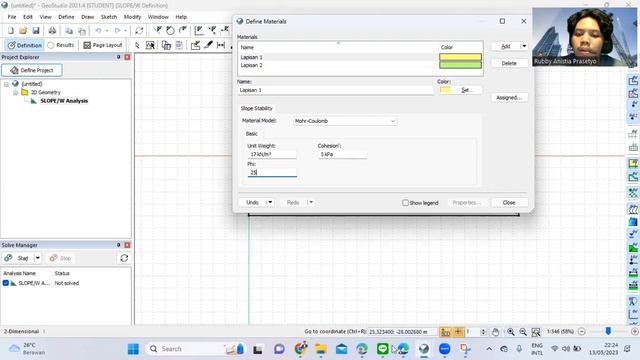Click the Undo arrow icon in main toolbar

click(98, 31)
